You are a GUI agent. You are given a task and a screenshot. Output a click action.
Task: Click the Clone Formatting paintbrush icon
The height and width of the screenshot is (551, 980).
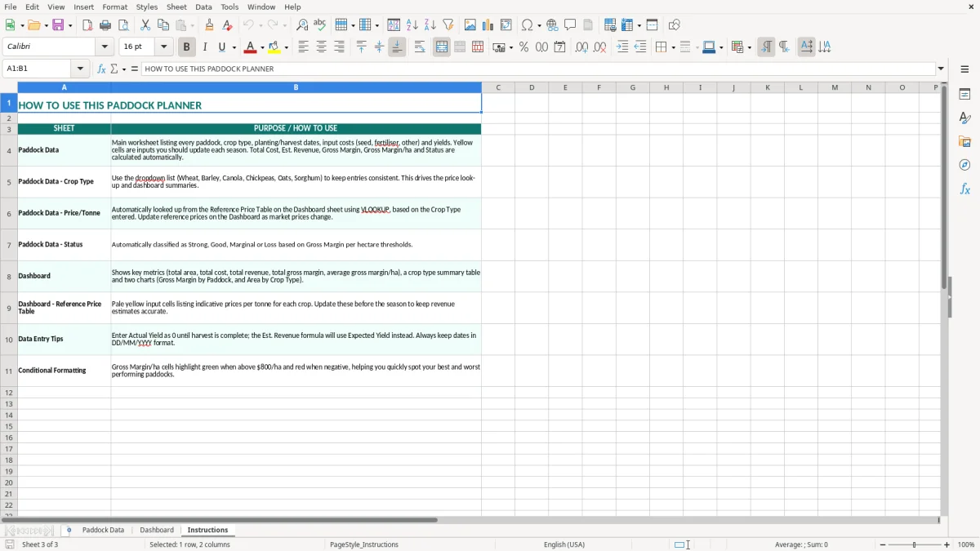[x=210, y=25]
